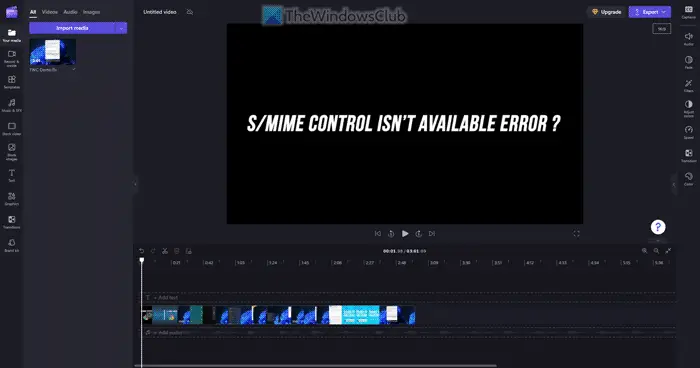
Task: Collapse the left media panel
Action: [x=135, y=184]
